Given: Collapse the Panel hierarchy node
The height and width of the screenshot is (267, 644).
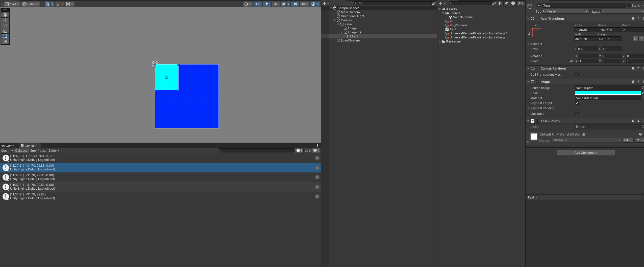Looking at the screenshot, I should 338,24.
